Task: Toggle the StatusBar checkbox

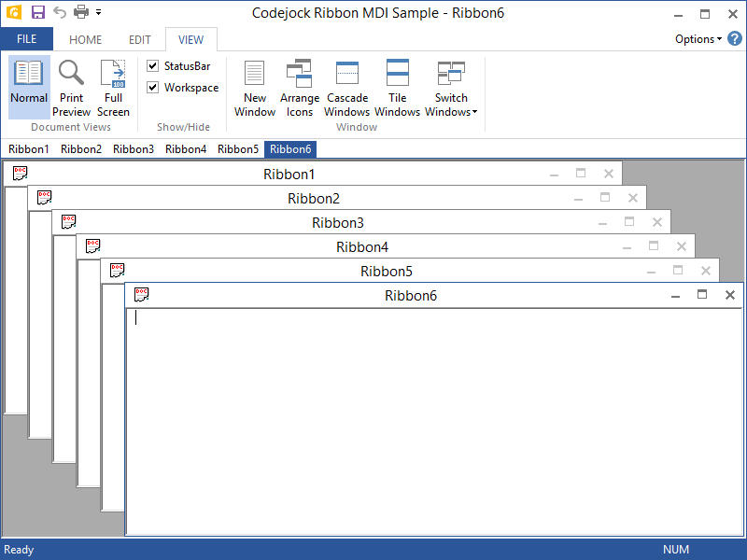Action: click(152, 66)
